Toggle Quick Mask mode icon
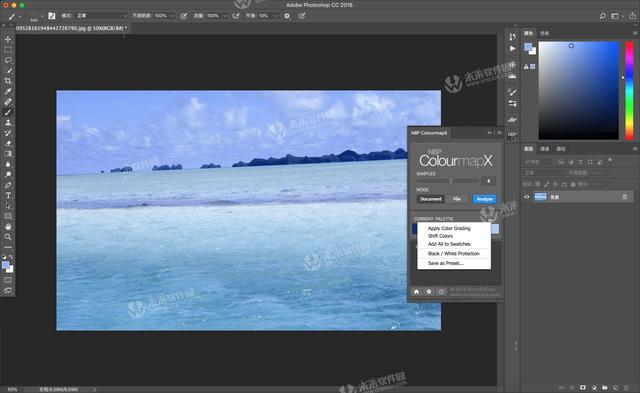 pyautogui.click(x=8, y=280)
